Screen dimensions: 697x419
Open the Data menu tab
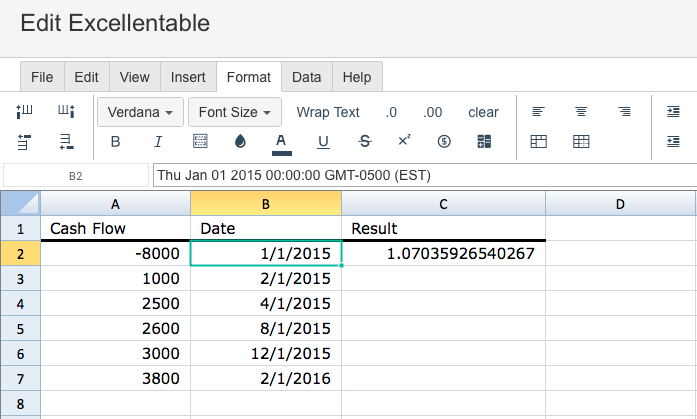point(306,77)
